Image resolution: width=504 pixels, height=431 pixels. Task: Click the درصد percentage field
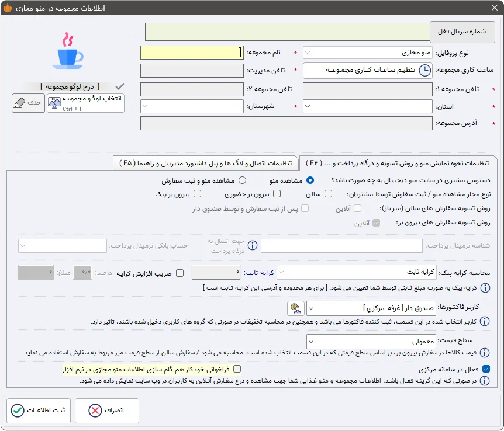click(82, 272)
